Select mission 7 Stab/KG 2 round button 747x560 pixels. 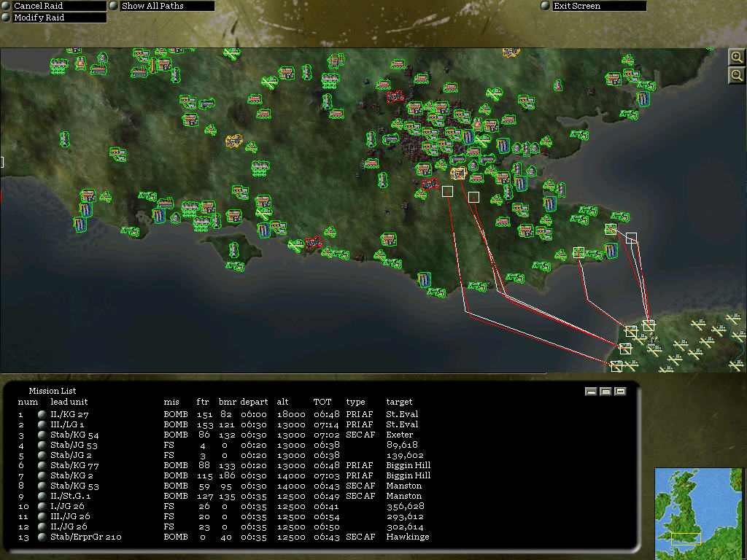pyautogui.click(x=42, y=475)
